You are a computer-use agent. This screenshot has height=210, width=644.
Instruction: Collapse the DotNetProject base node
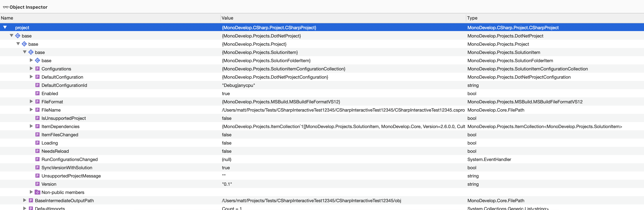tap(12, 35)
